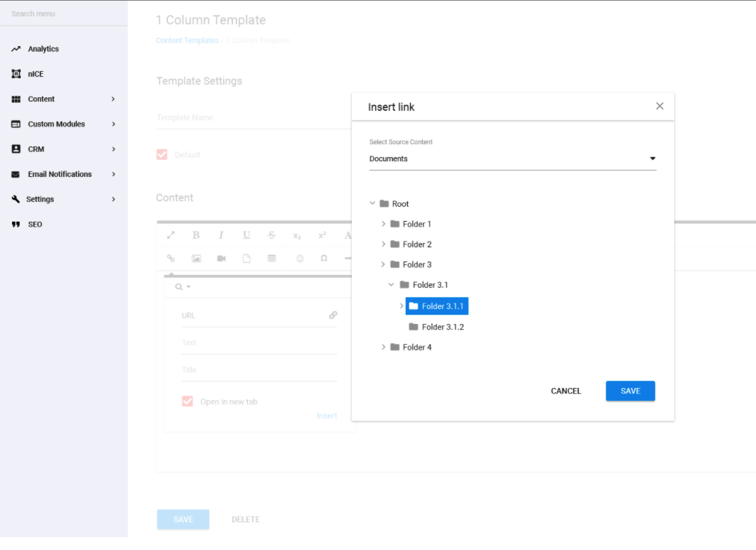Click the SEO quote icon

[x=16, y=225]
